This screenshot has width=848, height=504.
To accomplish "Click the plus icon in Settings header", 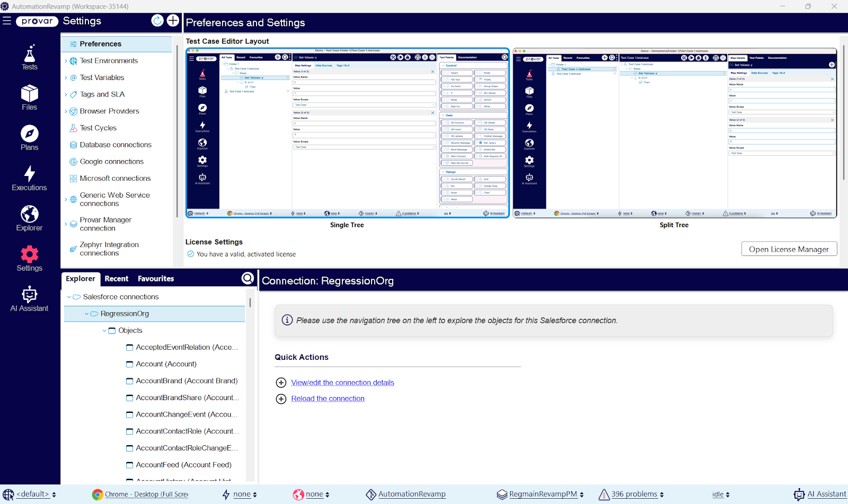I will (x=173, y=20).
